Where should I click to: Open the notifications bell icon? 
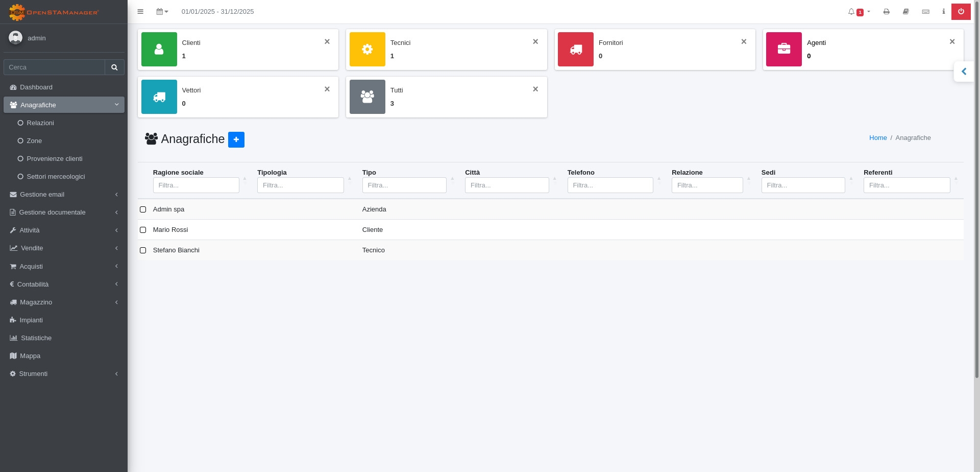[x=851, y=12]
